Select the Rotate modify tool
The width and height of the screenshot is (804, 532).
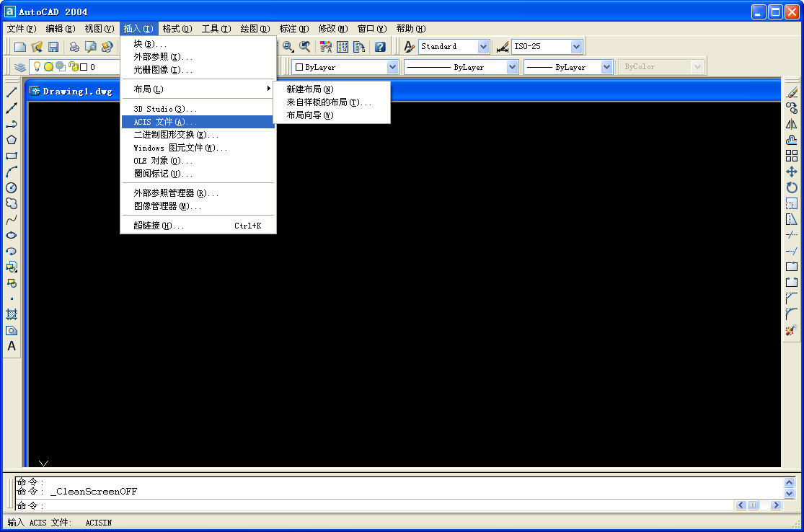click(792, 187)
